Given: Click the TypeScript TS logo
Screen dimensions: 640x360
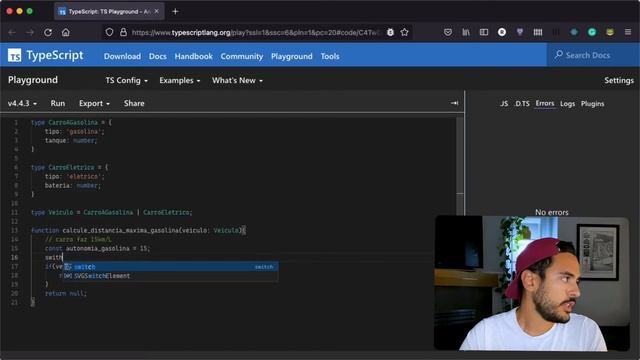Looking at the screenshot, I should [15, 55].
